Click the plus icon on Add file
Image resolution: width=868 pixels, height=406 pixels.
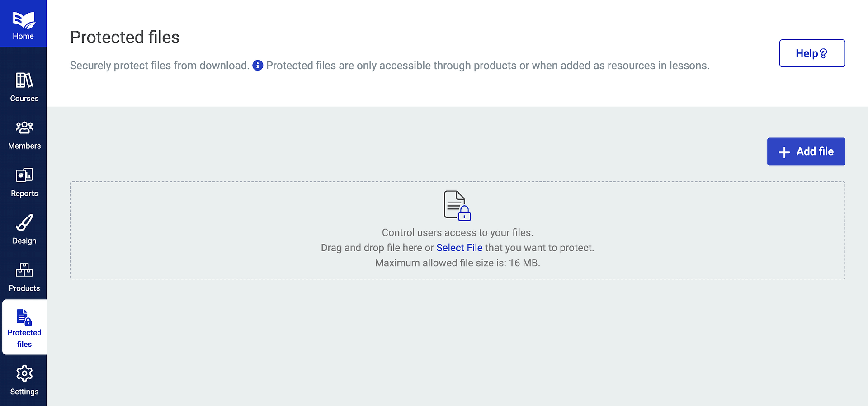click(784, 152)
